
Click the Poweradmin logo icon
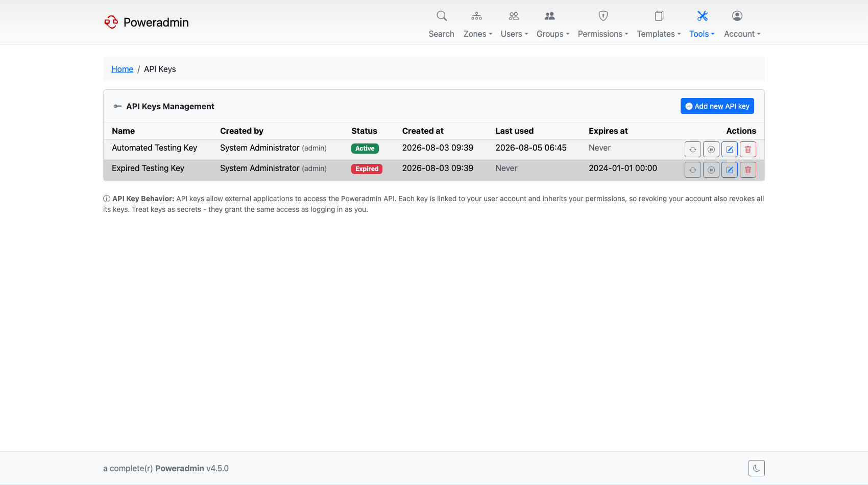111,22
